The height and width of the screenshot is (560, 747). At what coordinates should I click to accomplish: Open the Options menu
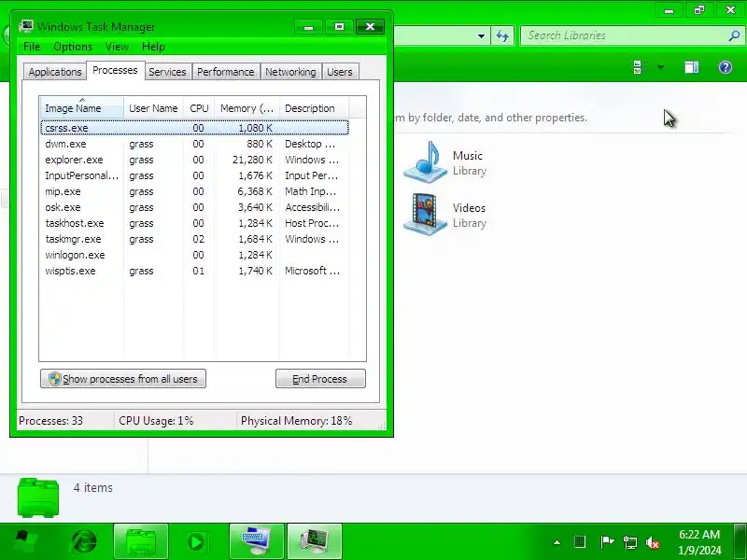click(x=73, y=47)
